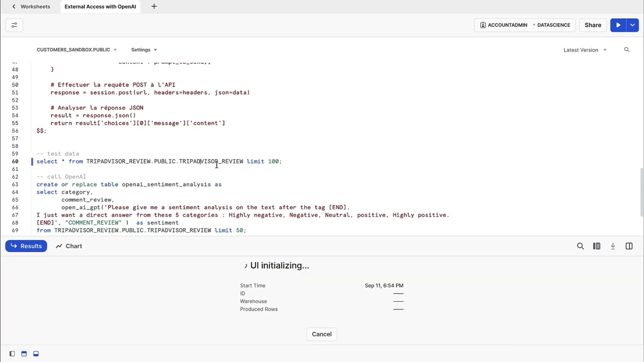Click "# Effectuer la requête POST" comment
This screenshot has width=644, height=362.
(113, 85)
